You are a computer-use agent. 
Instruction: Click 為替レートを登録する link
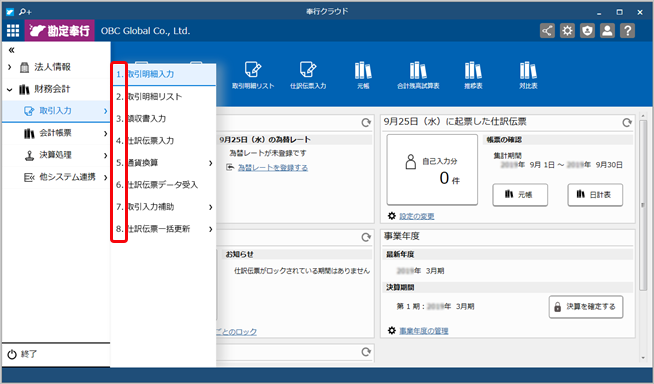273,168
